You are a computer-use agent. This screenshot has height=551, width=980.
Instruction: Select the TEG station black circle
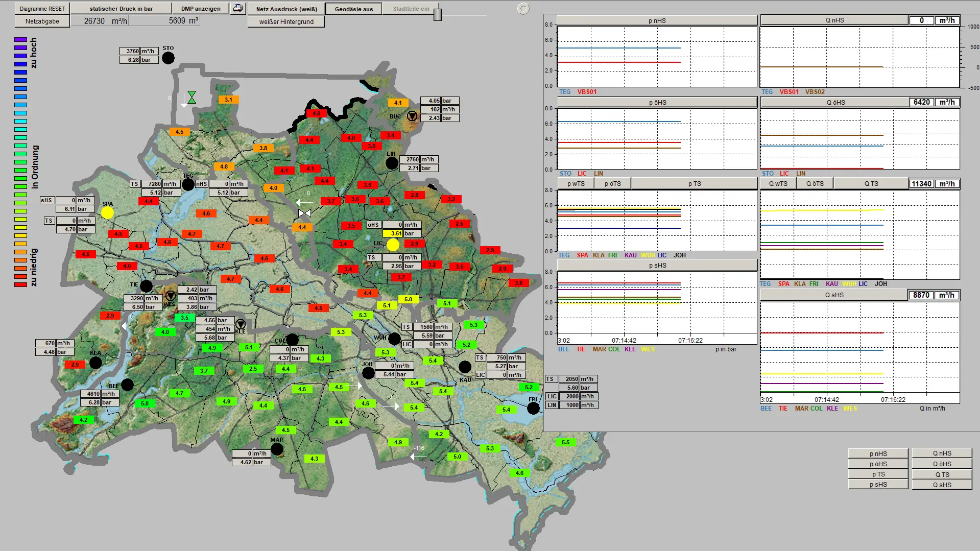(x=188, y=185)
